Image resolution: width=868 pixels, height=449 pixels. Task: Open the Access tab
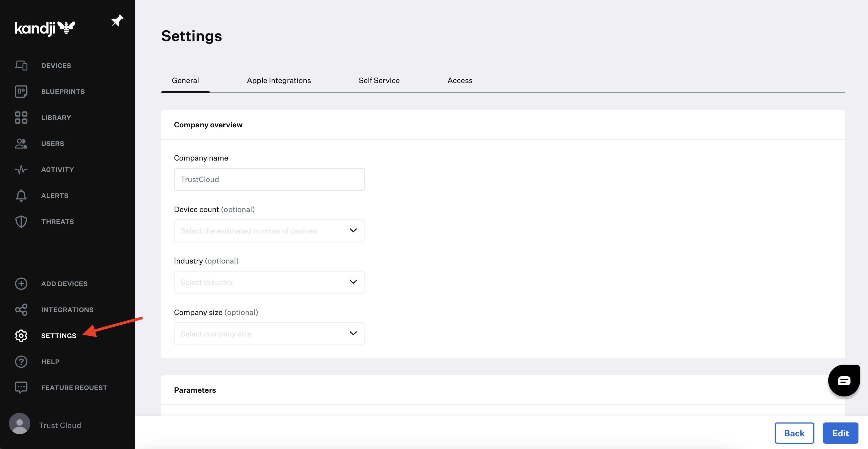coord(460,81)
